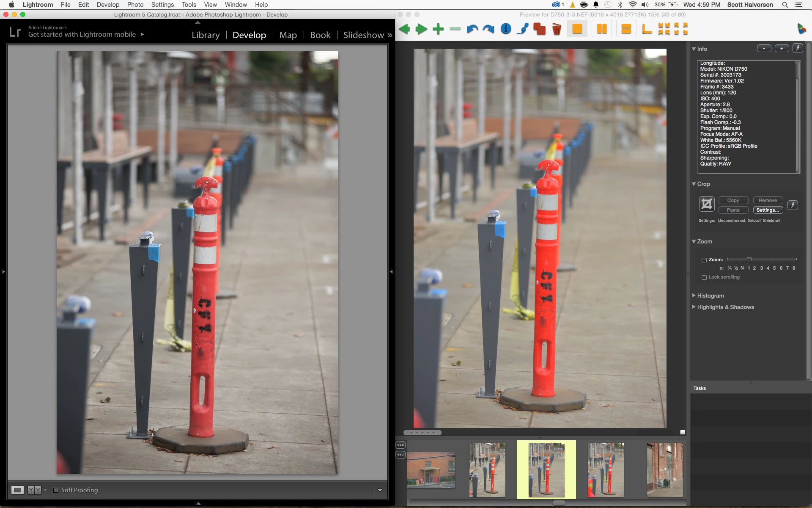Click the blue rotate right arrow
The width and height of the screenshot is (812, 508).
tap(488, 29)
